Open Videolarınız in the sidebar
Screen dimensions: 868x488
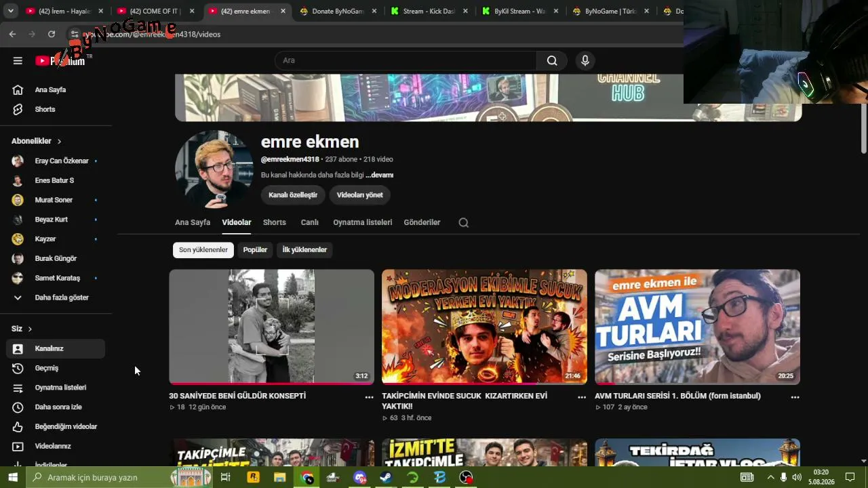click(x=56, y=447)
